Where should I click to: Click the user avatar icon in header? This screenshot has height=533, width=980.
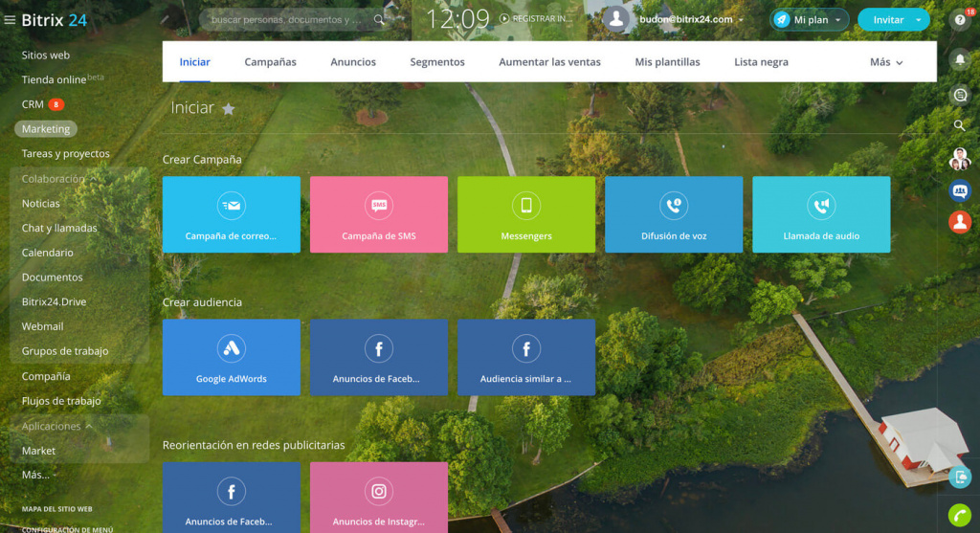pos(616,19)
